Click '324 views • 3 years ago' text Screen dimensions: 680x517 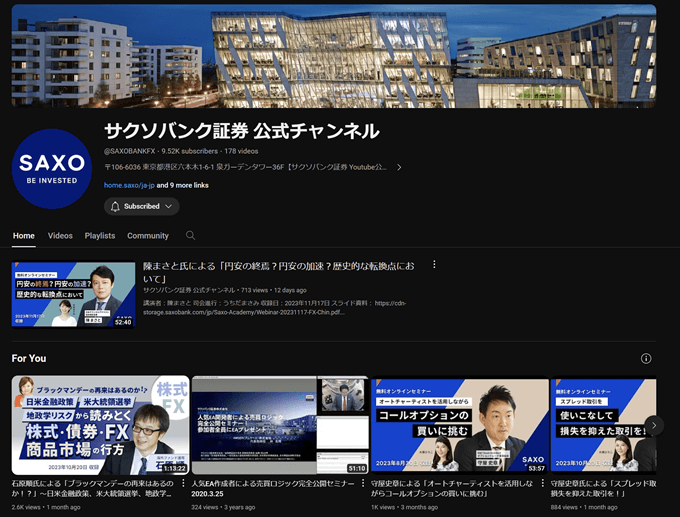tap(223, 507)
